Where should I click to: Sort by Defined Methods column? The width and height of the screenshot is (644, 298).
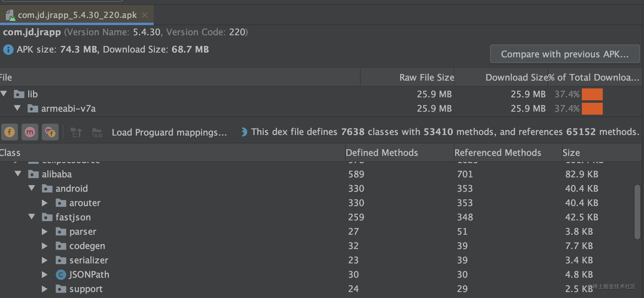[400, 153]
